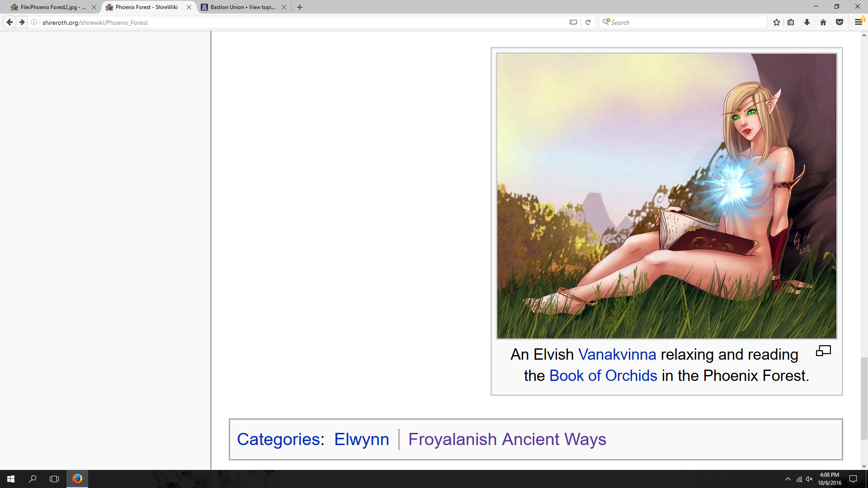Go forward to the next page
The width and height of the screenshot is (868, 488).
click(22, 22)
